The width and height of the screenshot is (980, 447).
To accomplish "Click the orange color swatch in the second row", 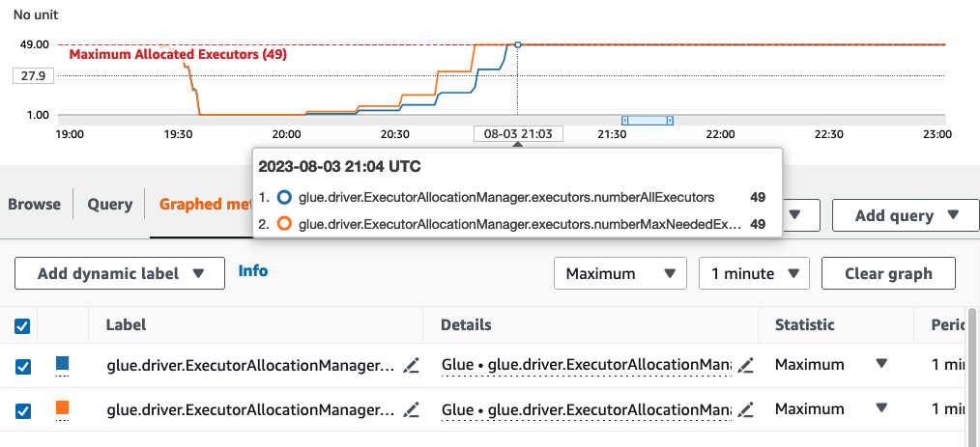I will pos(63,408).
